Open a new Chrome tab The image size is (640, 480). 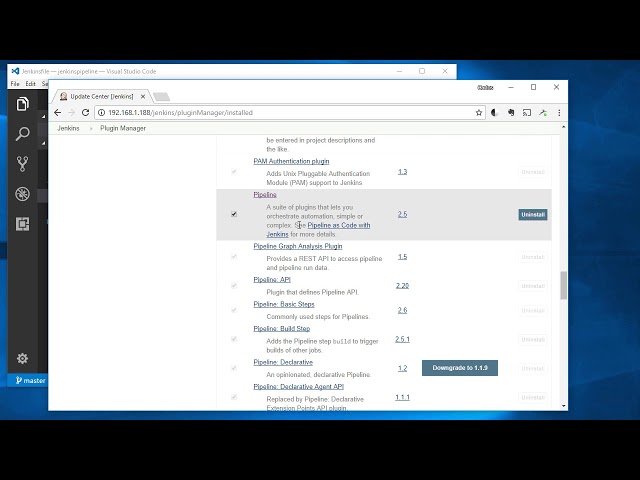162,97
